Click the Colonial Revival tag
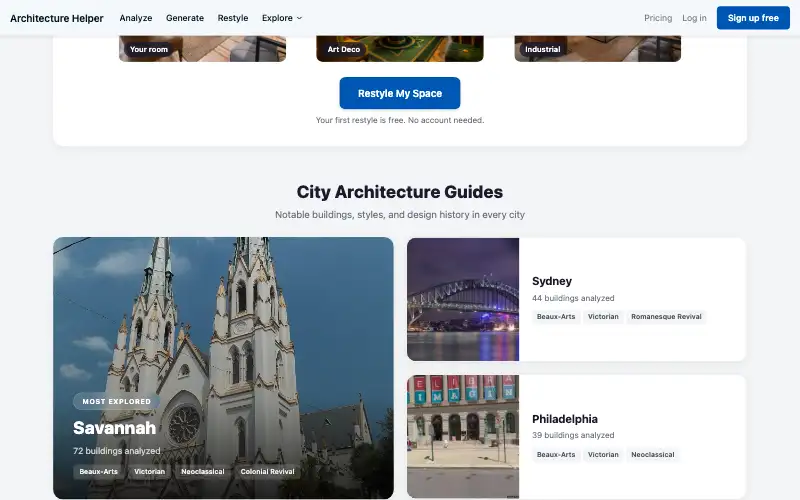The width and height of the screenshot is (800, 500). [267, 472]
